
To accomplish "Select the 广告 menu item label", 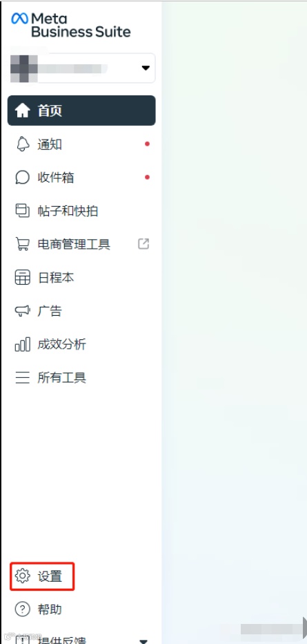I will pyautogui.click(x=50, y=311).
